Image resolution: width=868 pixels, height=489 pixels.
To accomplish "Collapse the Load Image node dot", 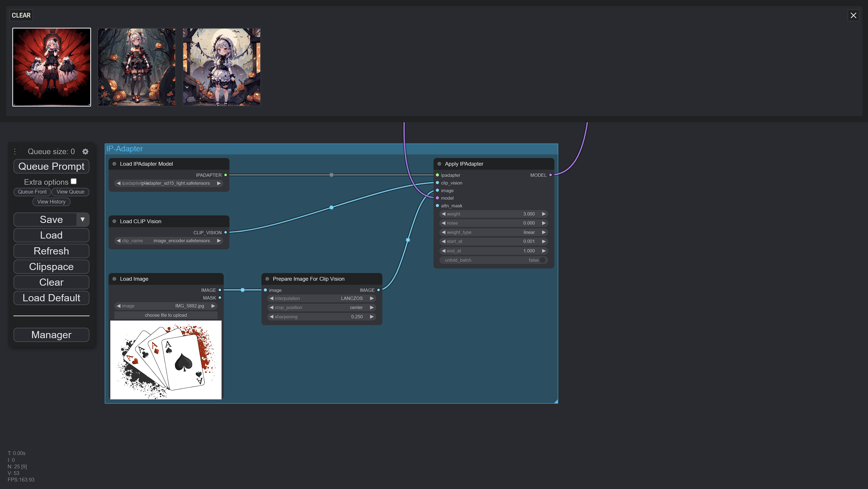I will click(x=114, y=279).
